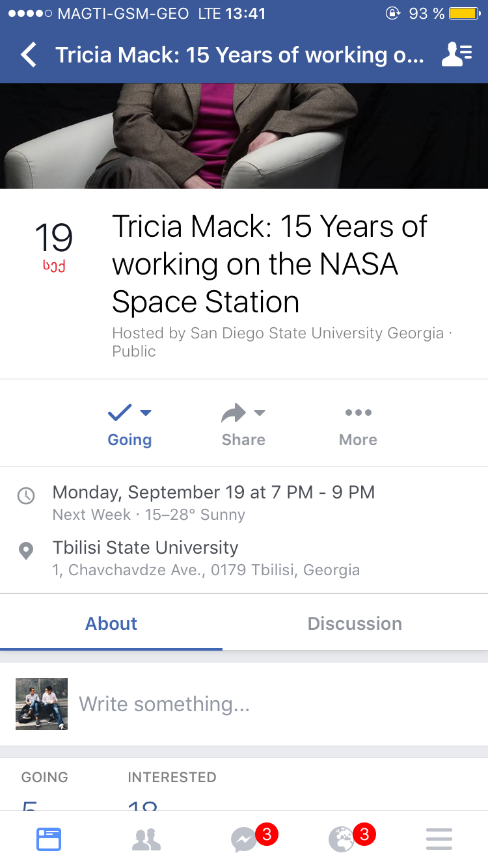Open Tbilisi State University location
This screenshot has width=488, height=868.
[146, 548]
